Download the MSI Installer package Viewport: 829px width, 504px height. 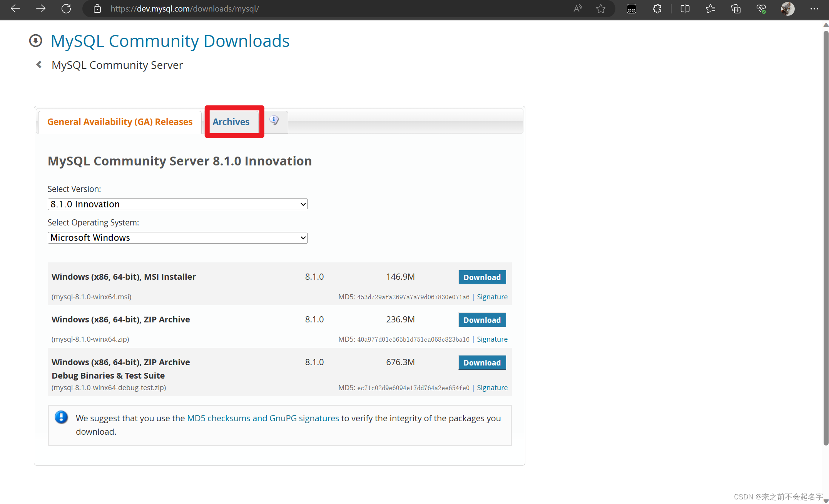coord(482,277)
